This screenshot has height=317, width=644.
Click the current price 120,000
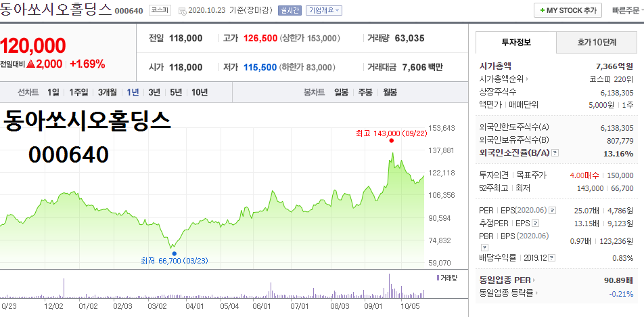pyautogui.click(x=33, y=46)
